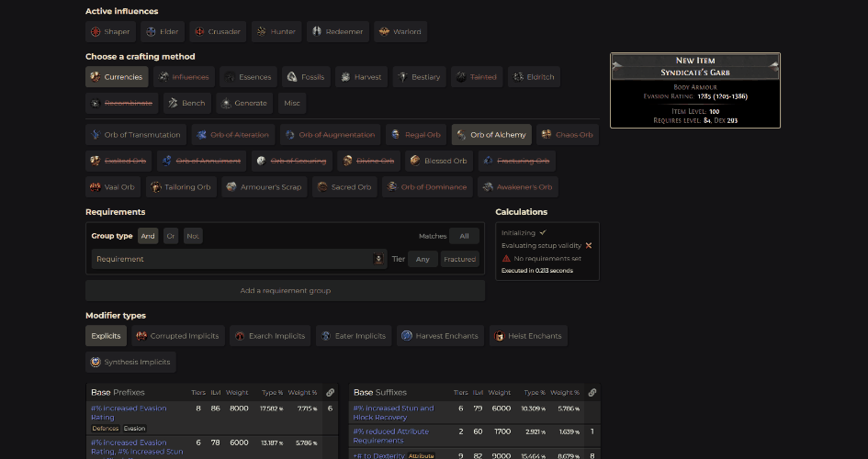Click the Recombinate method icon
The width and height of the screenshot is (868, 459).
coord(96,103)
